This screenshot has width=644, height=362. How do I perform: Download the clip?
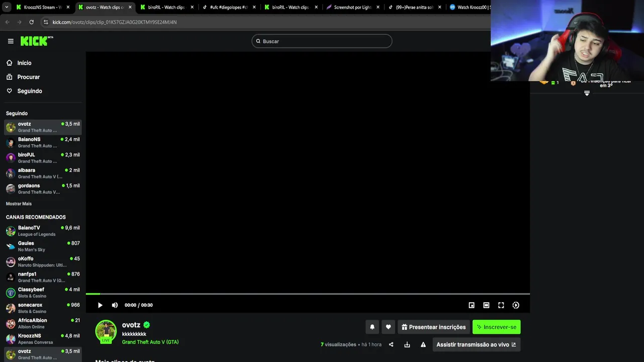[x=407, y=344]
